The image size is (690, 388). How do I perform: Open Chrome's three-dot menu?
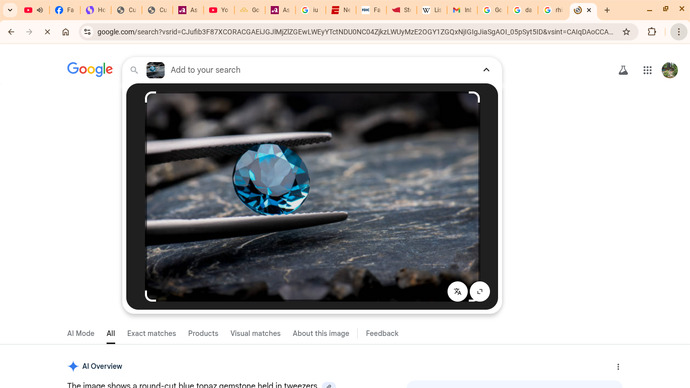[x=679, y=32]
